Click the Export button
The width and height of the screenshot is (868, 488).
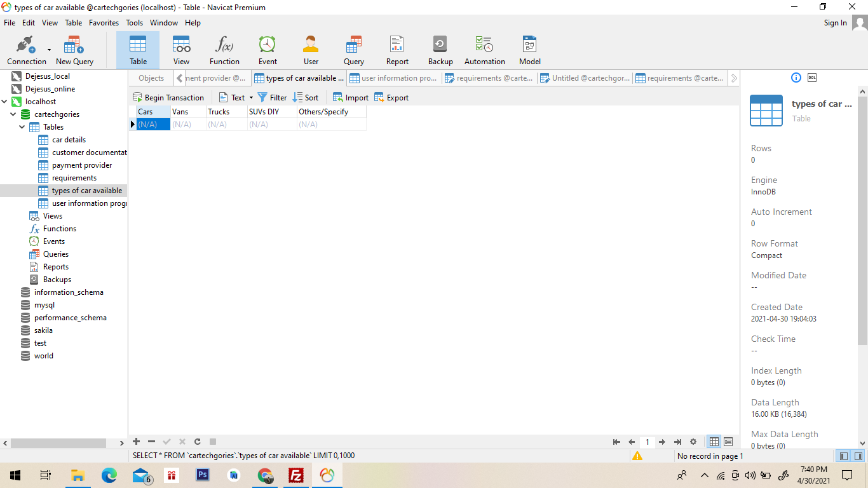click(391, 98)
